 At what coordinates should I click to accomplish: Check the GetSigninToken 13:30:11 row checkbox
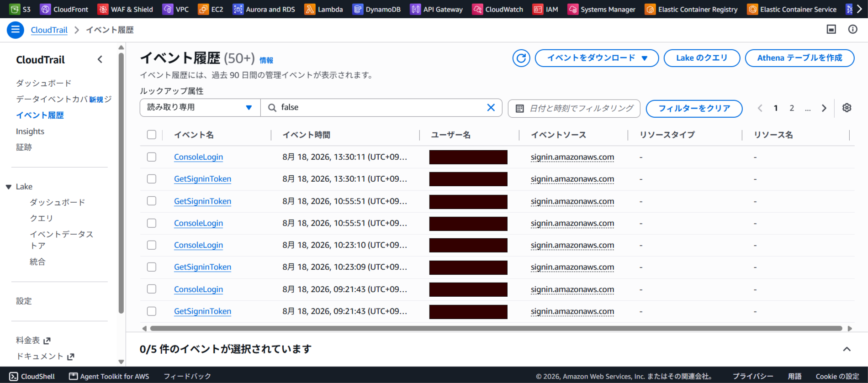(x=152, y=179)
